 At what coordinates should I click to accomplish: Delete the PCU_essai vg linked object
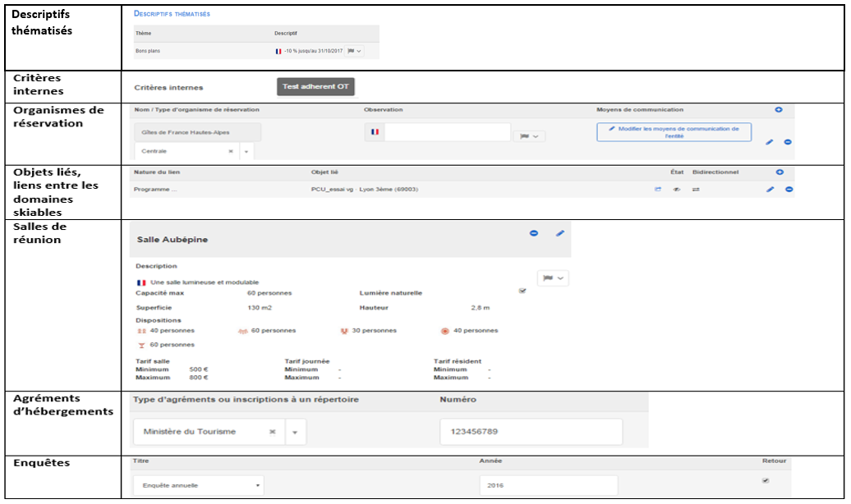pyautogui.click(x=789, y=190)
